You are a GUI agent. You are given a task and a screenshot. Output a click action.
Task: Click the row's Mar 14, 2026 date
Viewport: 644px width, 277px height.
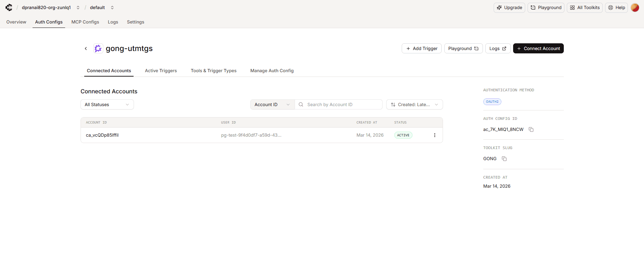pyautogui.click(x=370, y=135)
